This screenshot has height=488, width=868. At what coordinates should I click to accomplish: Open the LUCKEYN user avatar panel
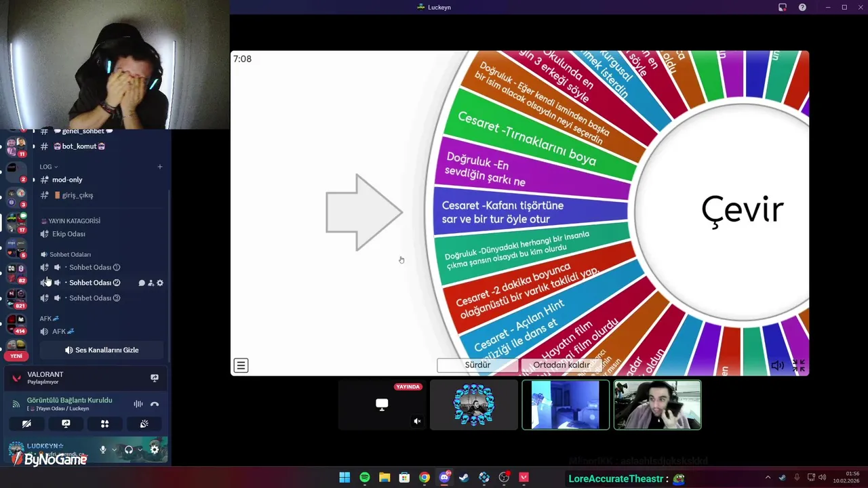[16, 449]
